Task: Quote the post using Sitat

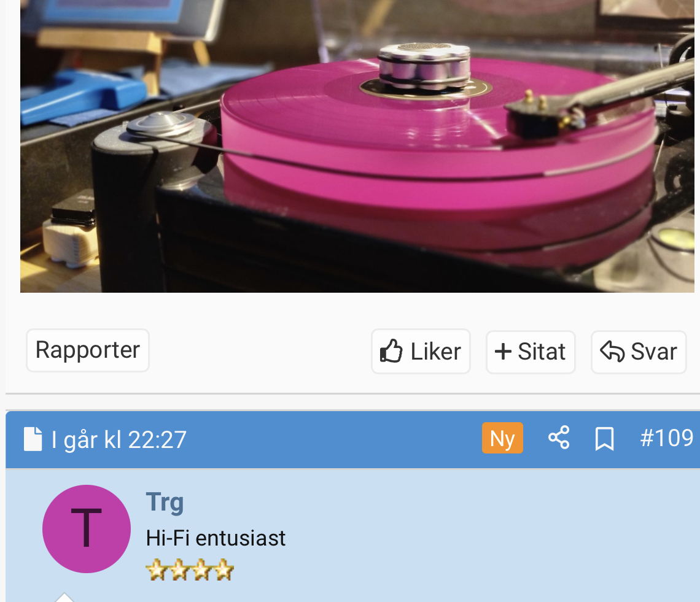Action: click(x=531, y=352)
